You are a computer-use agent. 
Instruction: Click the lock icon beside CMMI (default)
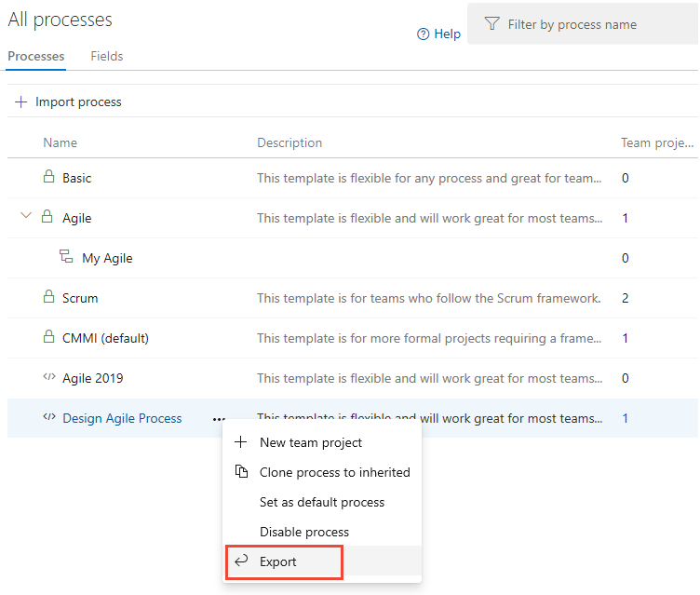click(x=48, y=336)
